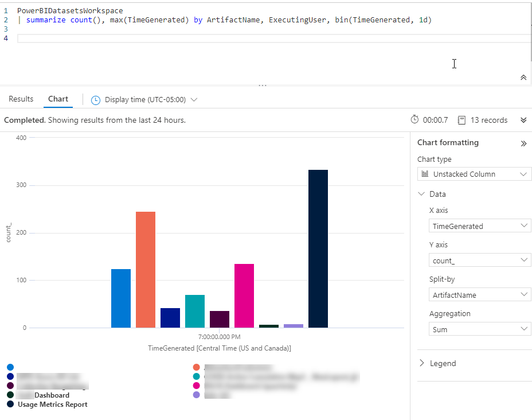
Task: Open the Aggregation Sum dropdown
Action: (x=480, y=329)
